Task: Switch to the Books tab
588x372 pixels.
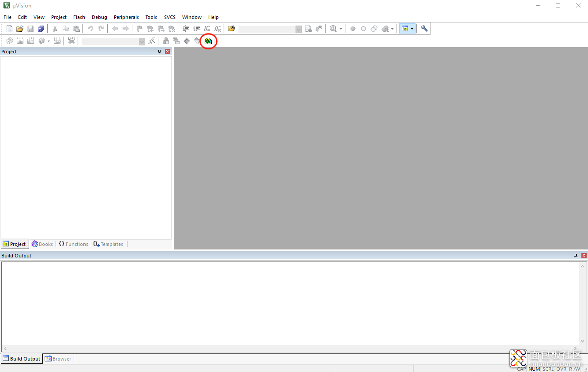Action: pyautogui.click(x=42, y=244)
